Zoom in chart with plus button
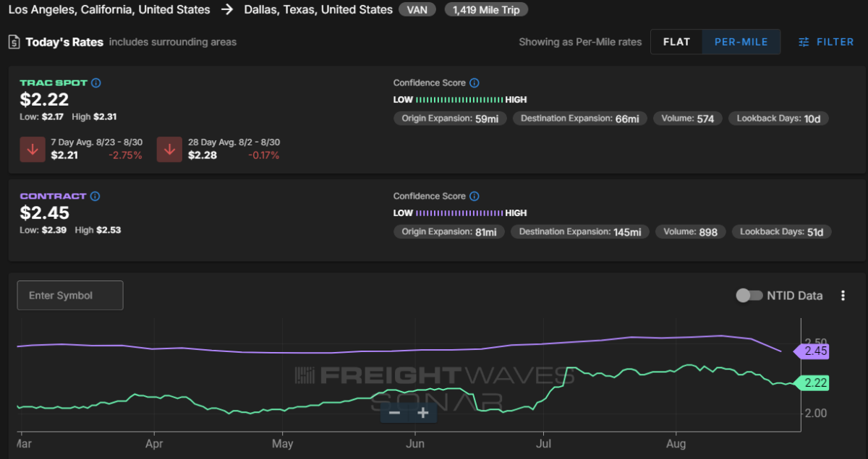The image size is (868, 459). click(x=422, y=413)
